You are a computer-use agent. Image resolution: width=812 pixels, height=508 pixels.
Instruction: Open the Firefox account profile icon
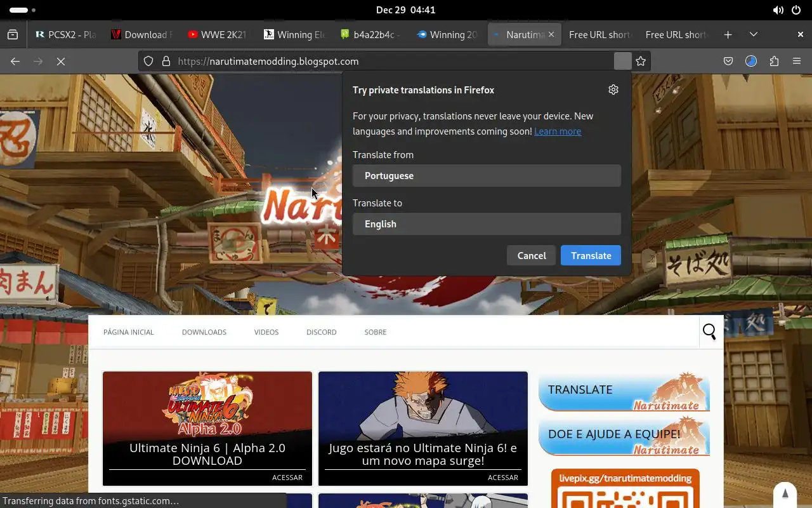751,62
